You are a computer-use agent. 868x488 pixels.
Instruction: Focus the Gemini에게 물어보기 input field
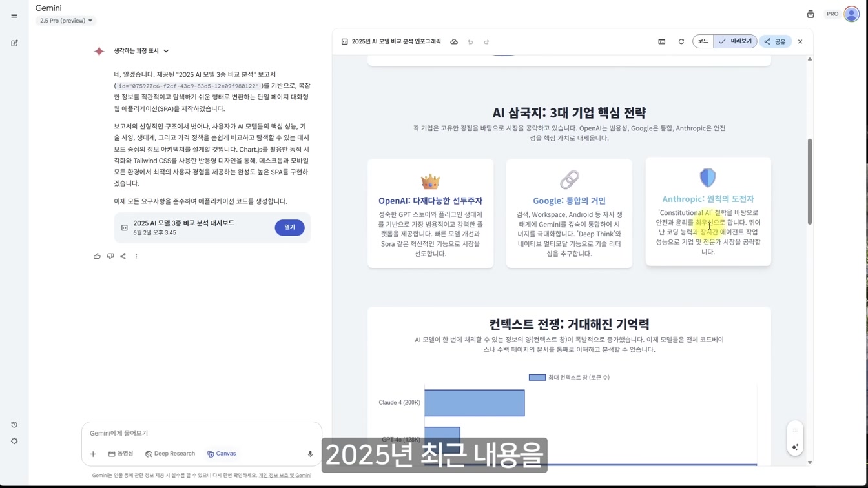(x=201, y=433)
